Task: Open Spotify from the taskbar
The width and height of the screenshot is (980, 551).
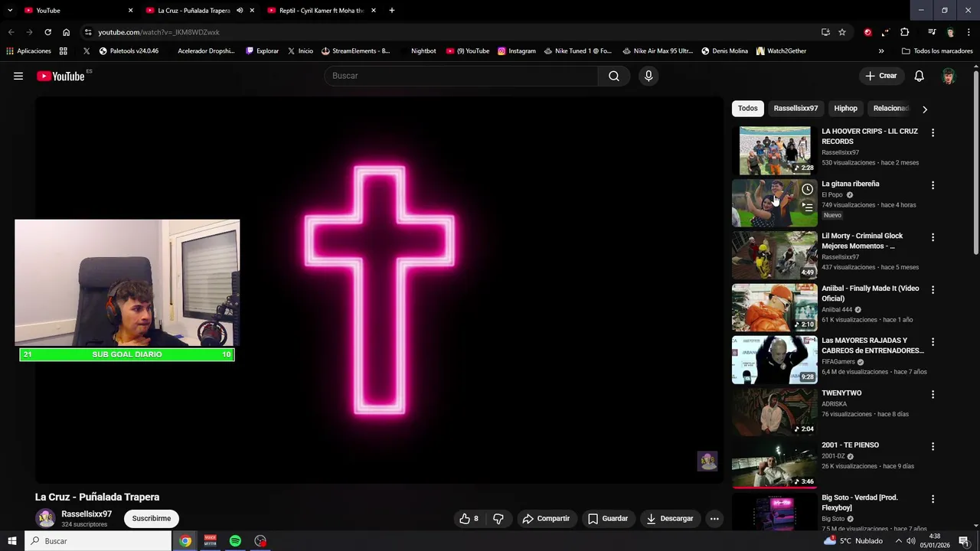Action: tap(235, 541)
